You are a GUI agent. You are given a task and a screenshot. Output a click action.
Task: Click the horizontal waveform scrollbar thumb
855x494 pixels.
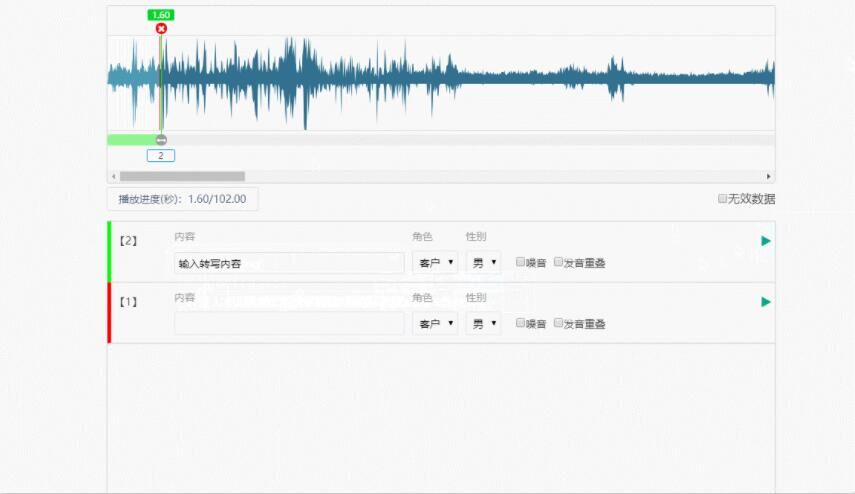point(182,176)
